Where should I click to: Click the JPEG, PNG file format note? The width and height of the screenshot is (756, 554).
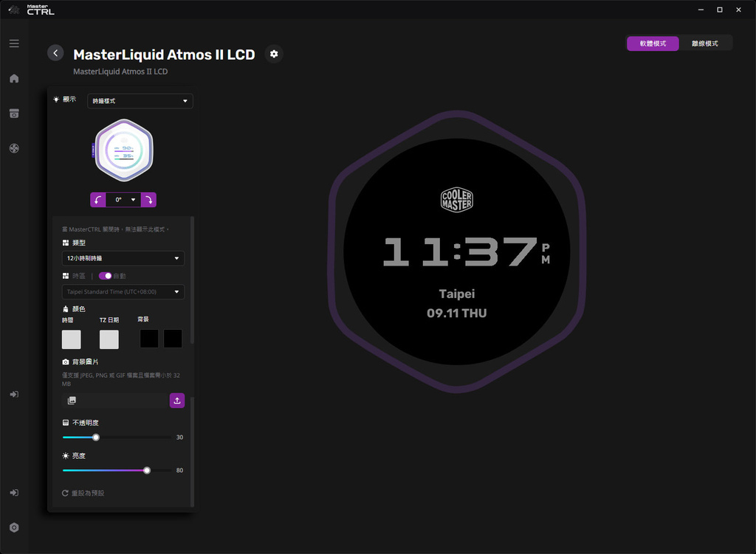[120, 380]
